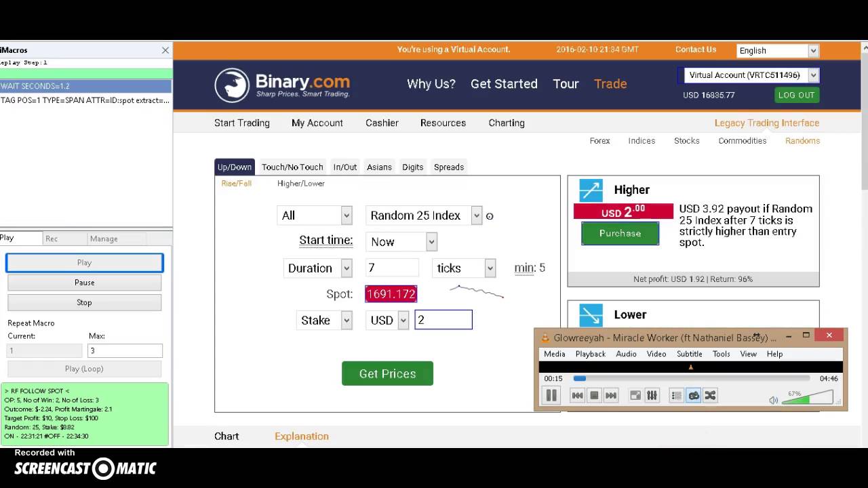Click the Get Prices button

point(387,373)
